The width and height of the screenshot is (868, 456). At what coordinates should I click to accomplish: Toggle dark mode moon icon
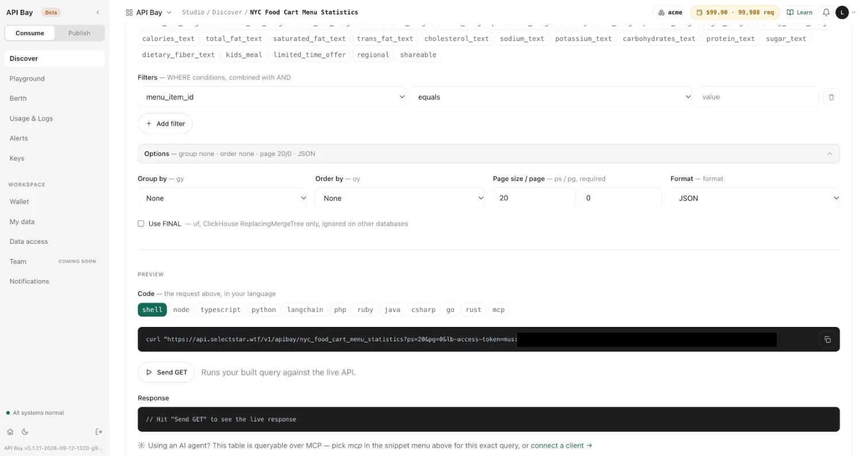[x=25, y=432]
